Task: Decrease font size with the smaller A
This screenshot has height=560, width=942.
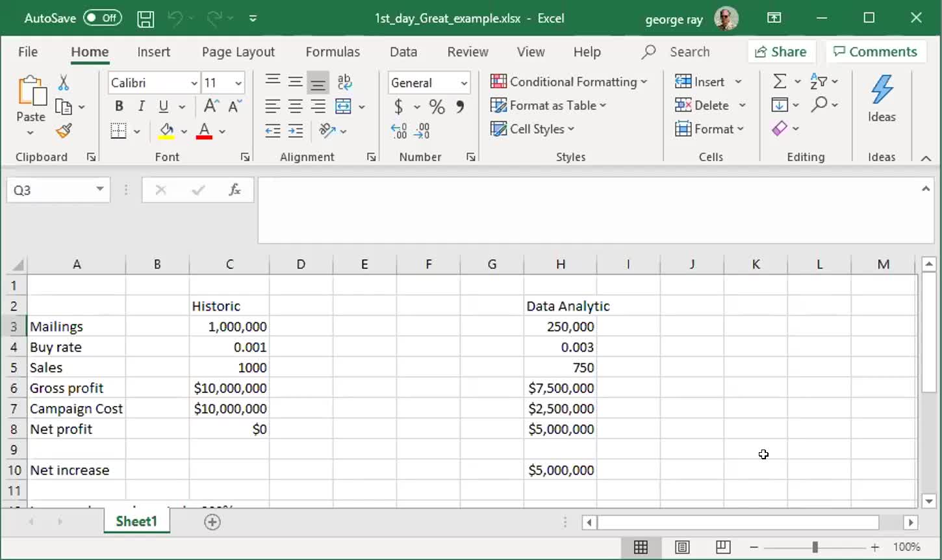Action: pos(235,106)
